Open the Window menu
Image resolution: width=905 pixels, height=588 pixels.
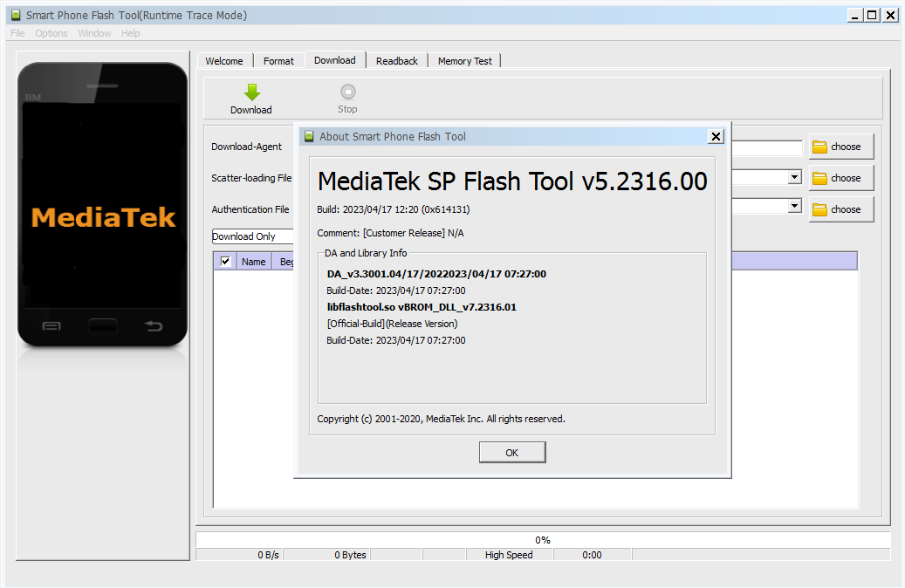[94, 33]
